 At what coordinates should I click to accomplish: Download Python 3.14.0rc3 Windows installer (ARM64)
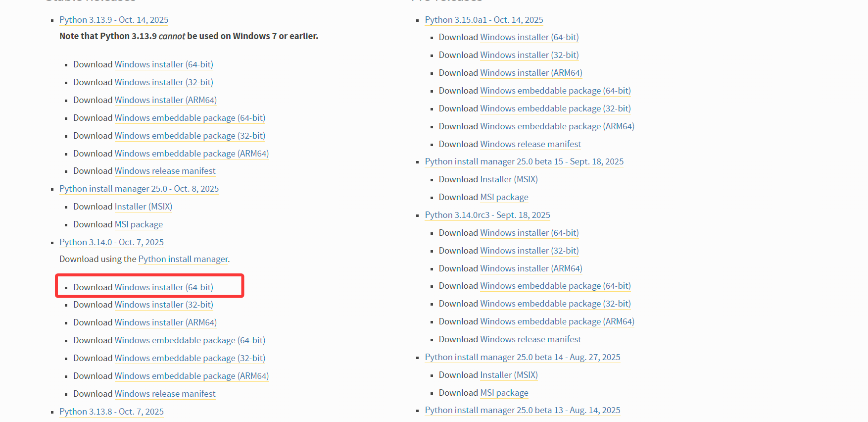click(531, 268)
